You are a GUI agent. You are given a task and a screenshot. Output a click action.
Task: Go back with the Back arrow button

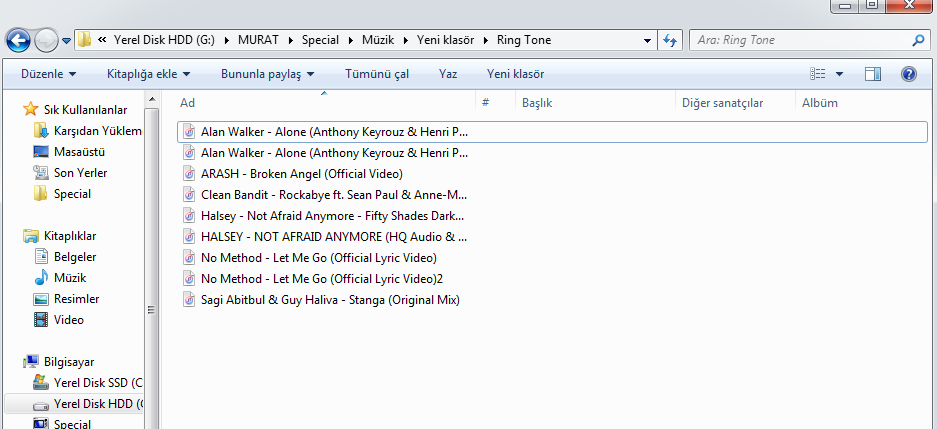click(19, 41)
